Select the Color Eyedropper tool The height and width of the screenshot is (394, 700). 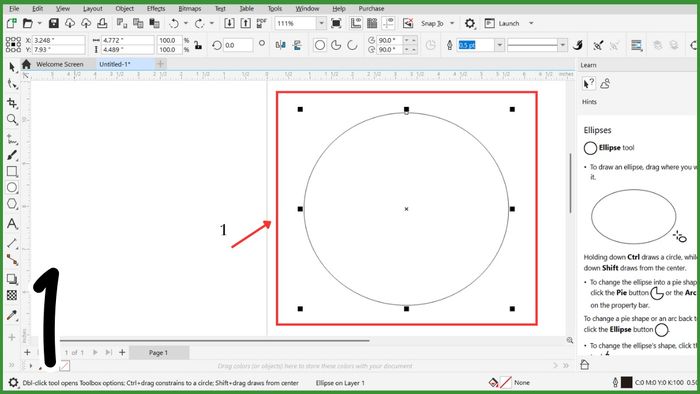(x=12, y=315)
